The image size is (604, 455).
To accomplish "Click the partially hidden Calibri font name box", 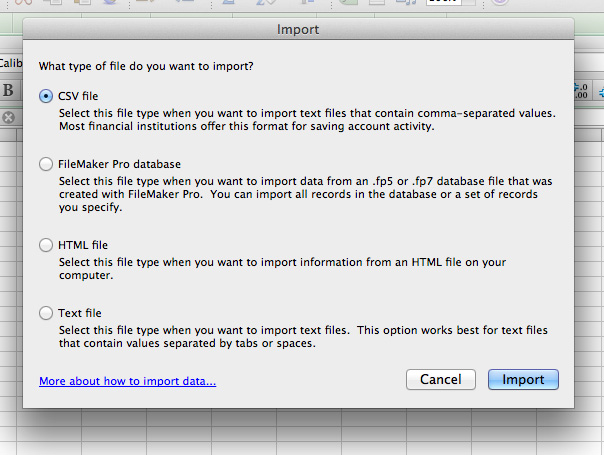I will coord(10,63).
